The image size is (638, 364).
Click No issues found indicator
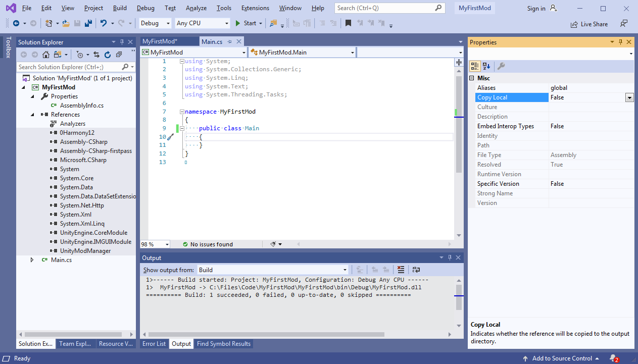pos(208,244)
